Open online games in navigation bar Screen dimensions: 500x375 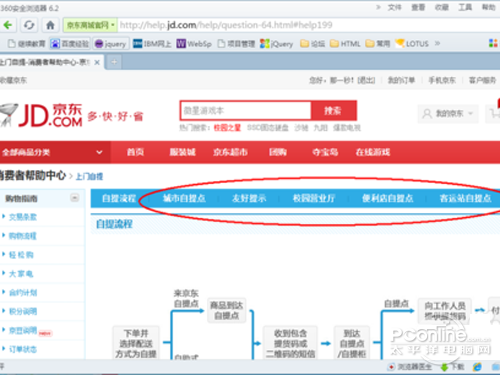pyautogui.click(x=373, y=152)
